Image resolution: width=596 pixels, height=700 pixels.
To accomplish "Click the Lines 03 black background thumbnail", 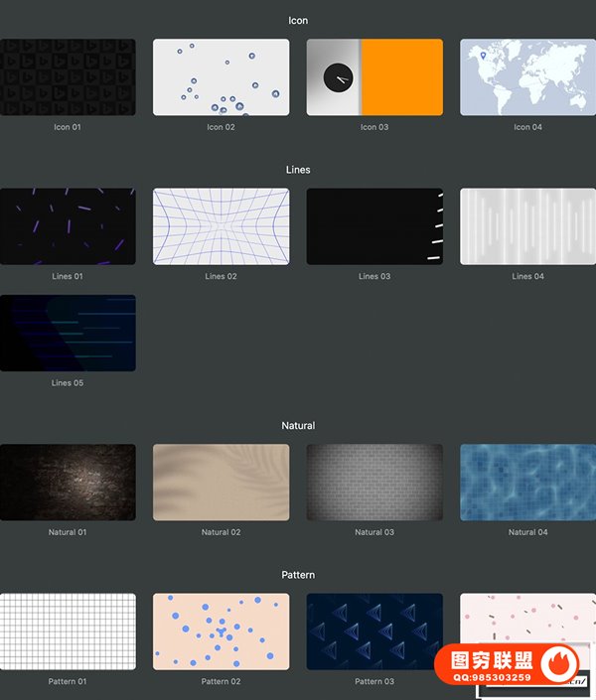I will click(x=374, y=226).
